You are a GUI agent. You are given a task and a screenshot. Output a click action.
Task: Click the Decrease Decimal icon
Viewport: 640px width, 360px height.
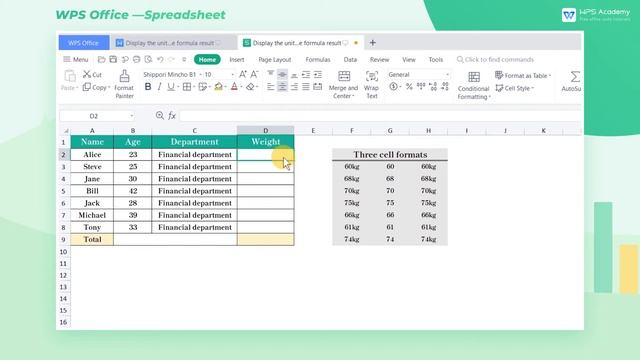click(x=445, y=87)
